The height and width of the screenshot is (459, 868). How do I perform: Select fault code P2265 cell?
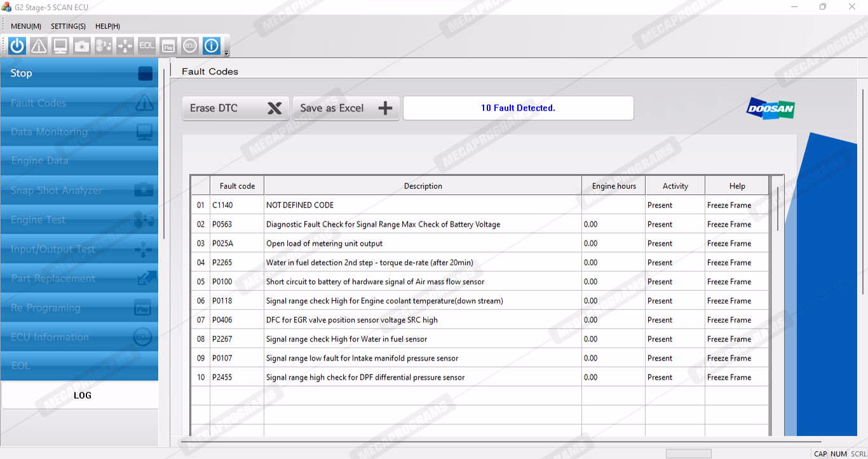pos(237,262)
